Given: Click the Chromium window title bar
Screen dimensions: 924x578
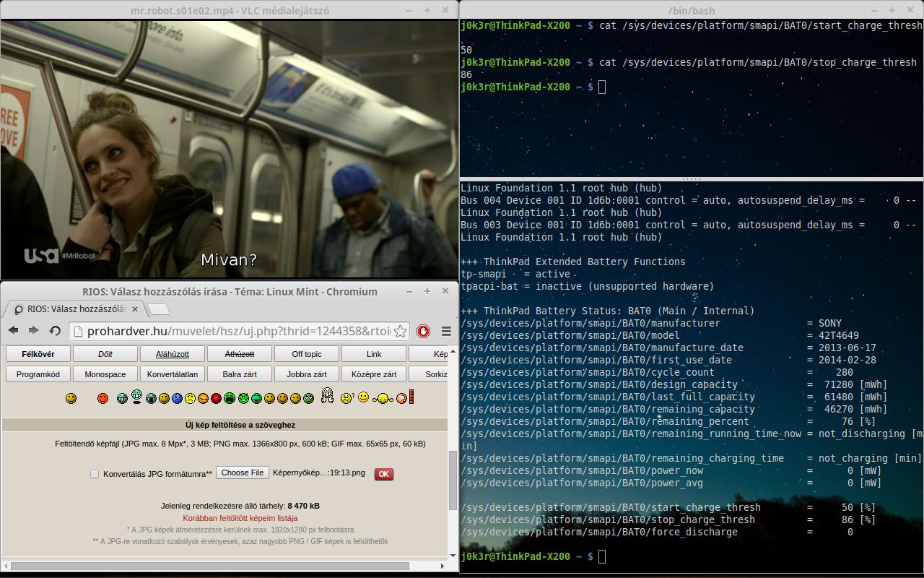Looking at the screenshot, I should (229, 291).
